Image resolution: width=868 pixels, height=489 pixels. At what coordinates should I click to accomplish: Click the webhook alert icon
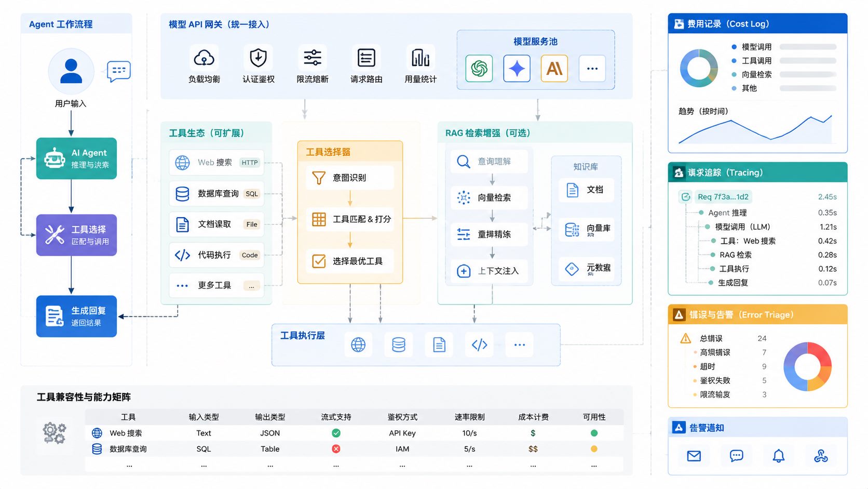(x=821, y=456)
